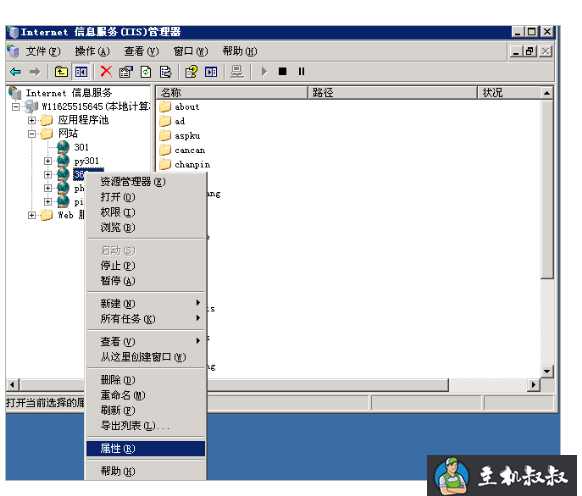Sort by the 状况 column header
The image size is (582, 496).
509,92
